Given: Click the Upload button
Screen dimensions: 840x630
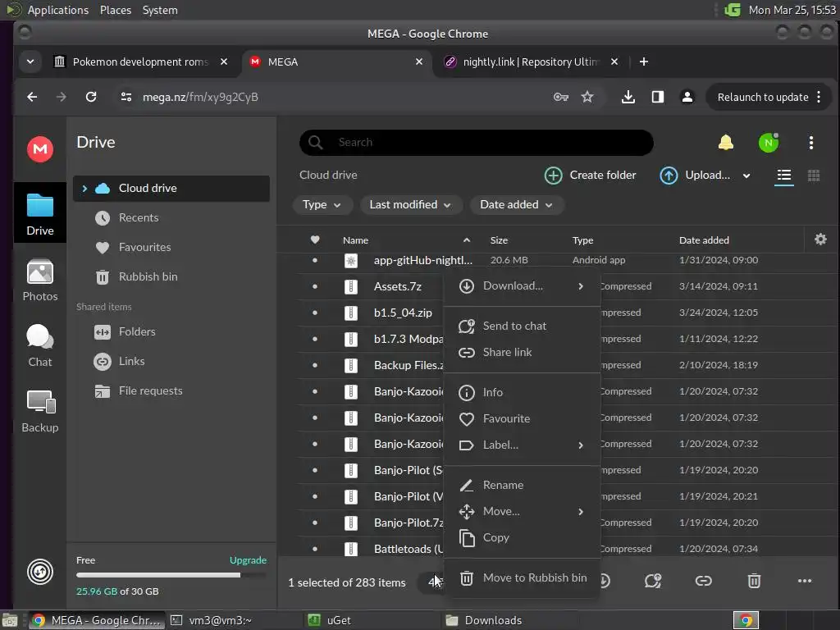Looking at the screenshot, I should [694, 176].
